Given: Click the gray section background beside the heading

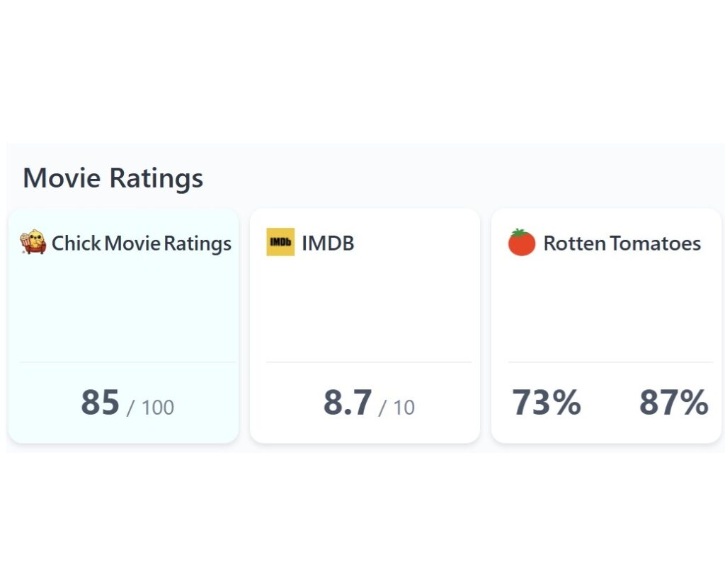Looking at the screenshot, I should pyautogui.click(x=462, y=178).
